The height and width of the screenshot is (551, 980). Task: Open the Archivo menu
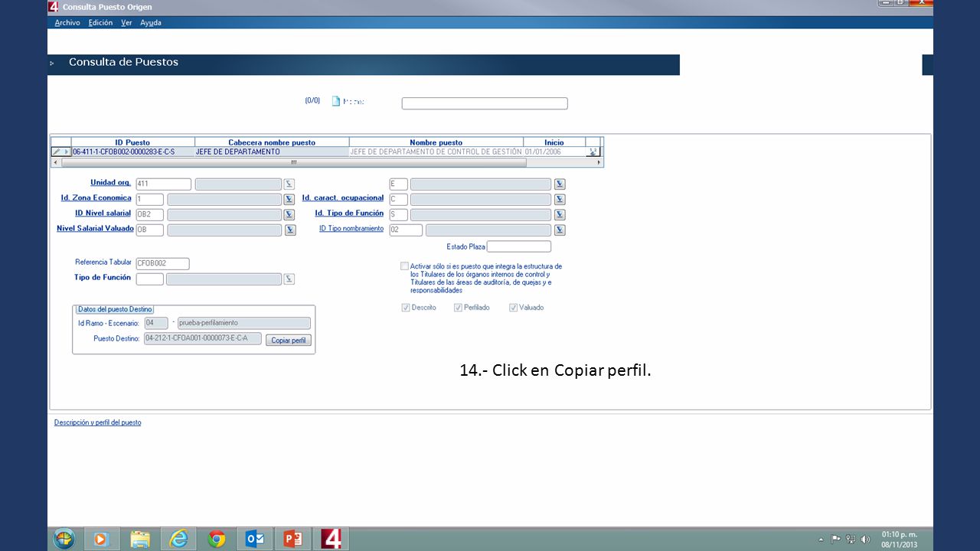pos(67,23)
